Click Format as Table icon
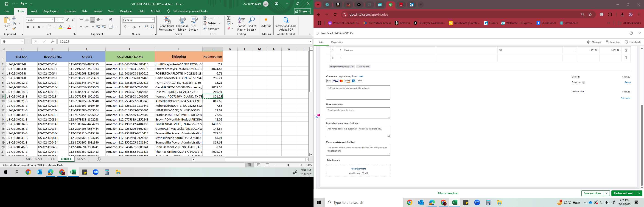Screen dimensions: 644x207 [x=182, y=20]
